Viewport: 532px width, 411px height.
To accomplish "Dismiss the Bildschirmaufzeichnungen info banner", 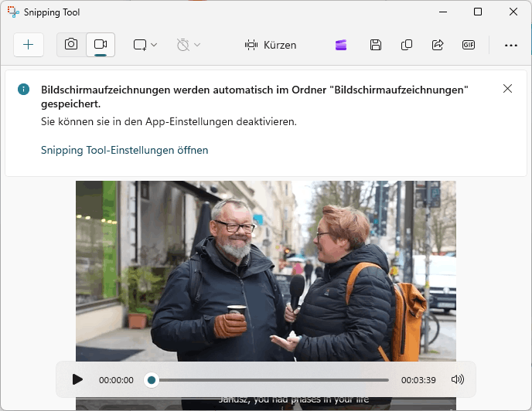I will point(507,89).
